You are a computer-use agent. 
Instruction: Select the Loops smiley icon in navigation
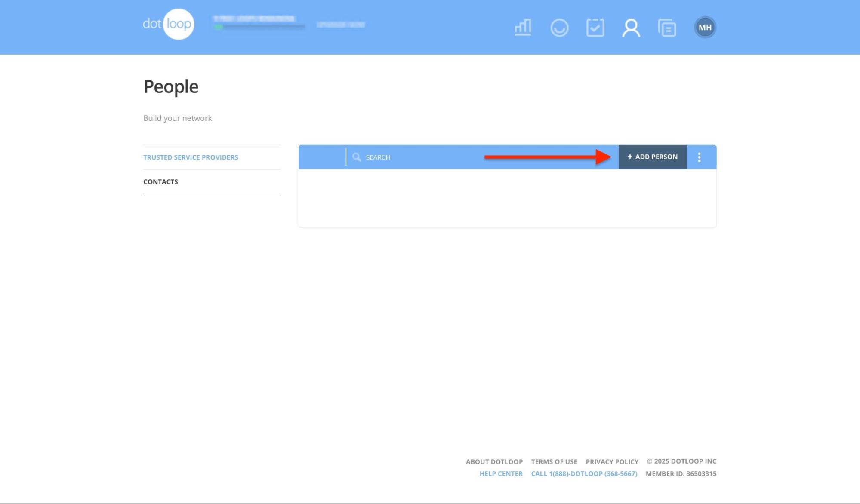(x=559, y=27)
